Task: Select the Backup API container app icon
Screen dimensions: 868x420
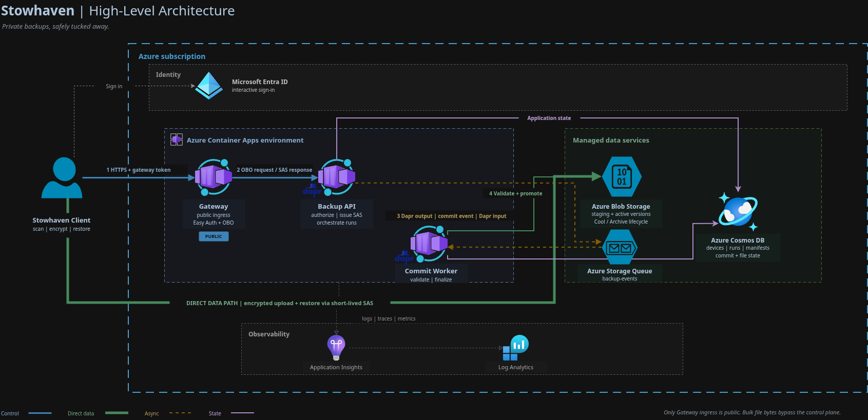Action: (337, 177)
